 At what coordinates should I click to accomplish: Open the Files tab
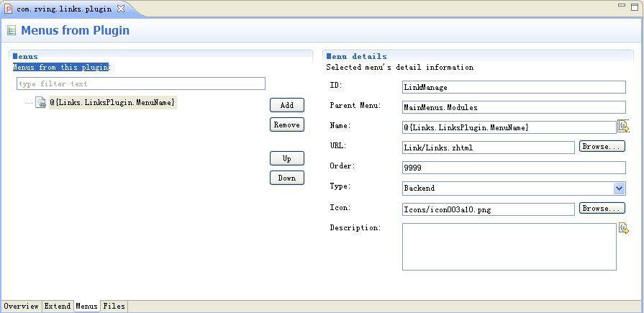coord(114,307)
